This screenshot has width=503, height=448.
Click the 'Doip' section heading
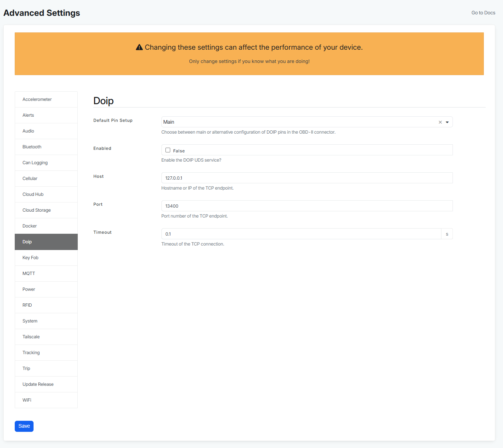104,101
